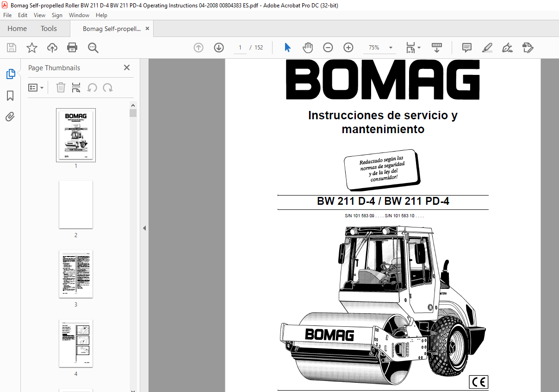Click the thumbnails panel scrollbar thumb

click(133, 113)
